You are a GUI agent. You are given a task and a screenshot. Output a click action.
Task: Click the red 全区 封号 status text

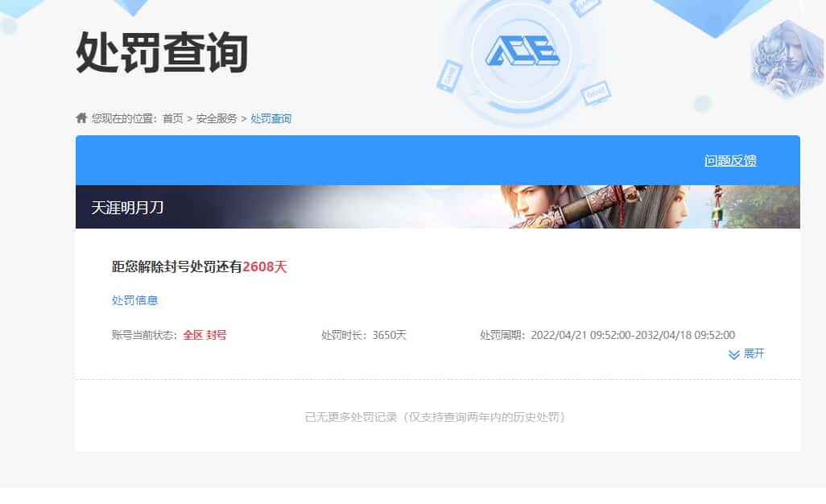(204, 335)
